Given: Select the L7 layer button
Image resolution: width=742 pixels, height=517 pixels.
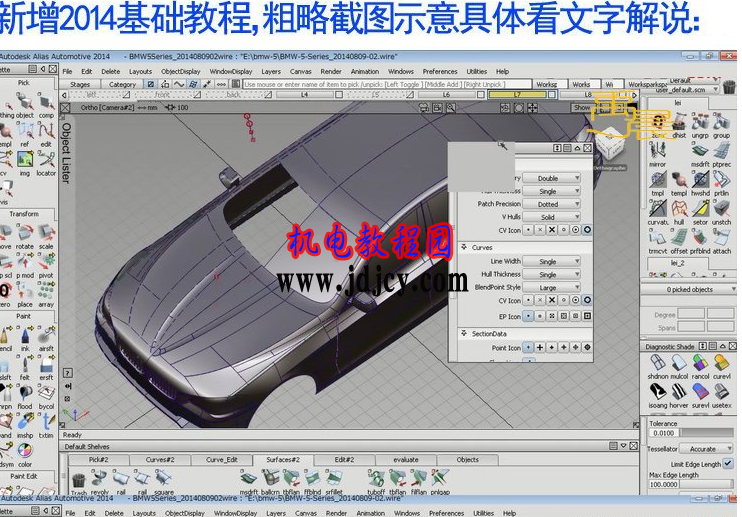Looking at the screenshot, I should [x=517, y=95].
